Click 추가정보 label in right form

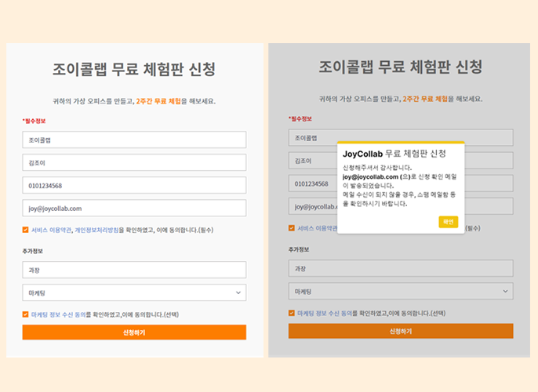click(299, 249)
